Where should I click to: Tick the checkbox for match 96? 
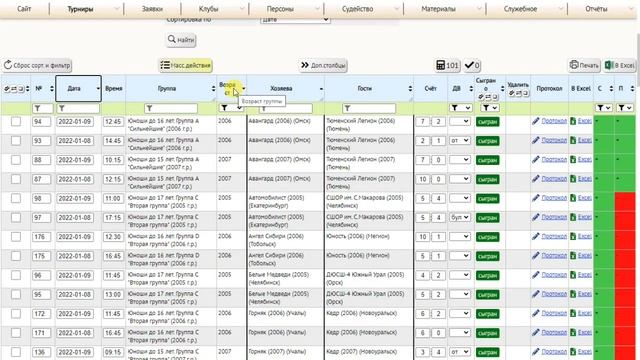16,275
